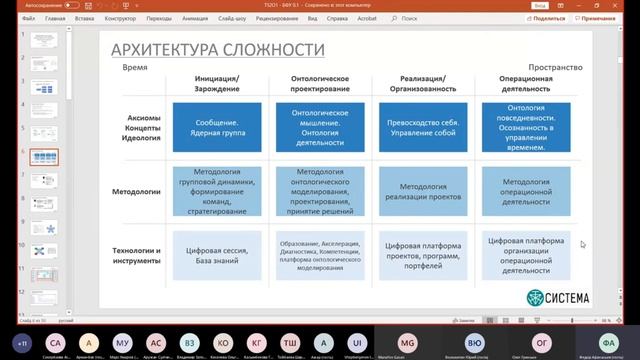Click the ribbon display options icon
Viewport: 640px width, 360px height.
561,6
